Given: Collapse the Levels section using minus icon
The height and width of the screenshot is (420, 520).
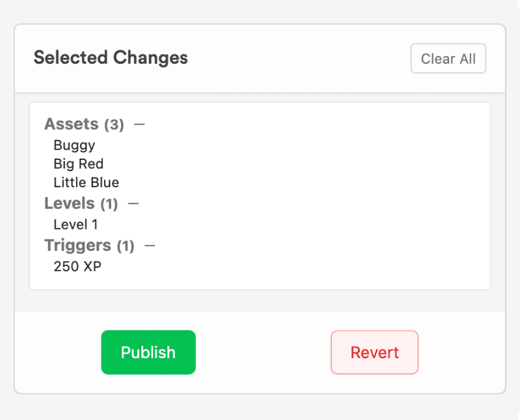Looking at the screenshot, I should 133,203.
